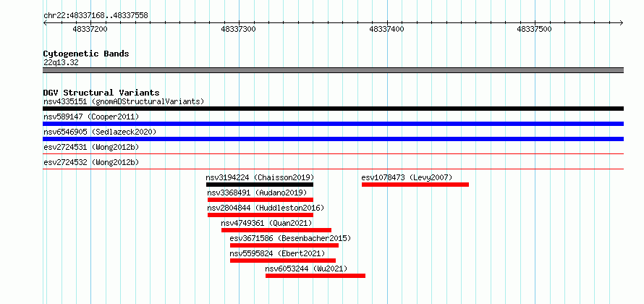Select the blue nsv6546905 variant bar

pyautogui.click(x=333, y=139)
